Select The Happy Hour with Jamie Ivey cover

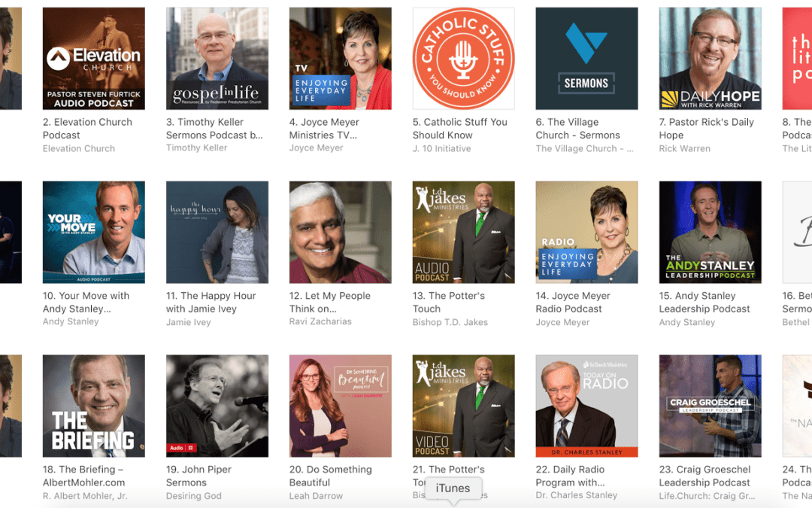tap(217, 233)
